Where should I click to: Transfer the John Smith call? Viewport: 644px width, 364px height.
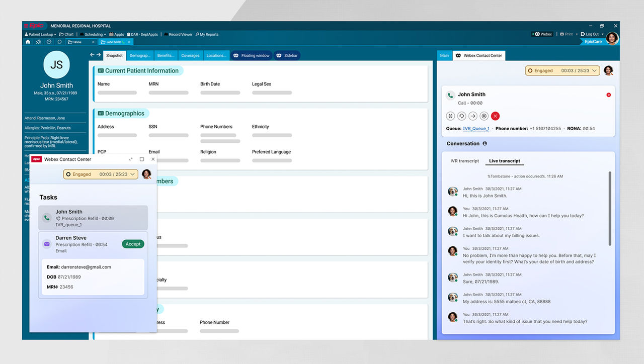pyautogui.click(x=473, y=116)
